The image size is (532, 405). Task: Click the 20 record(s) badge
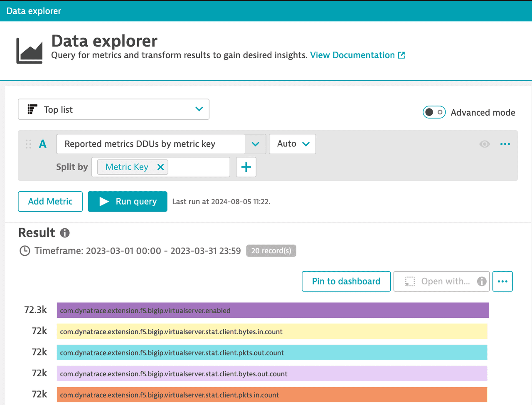pyautogui.click(x=271, y=251)
